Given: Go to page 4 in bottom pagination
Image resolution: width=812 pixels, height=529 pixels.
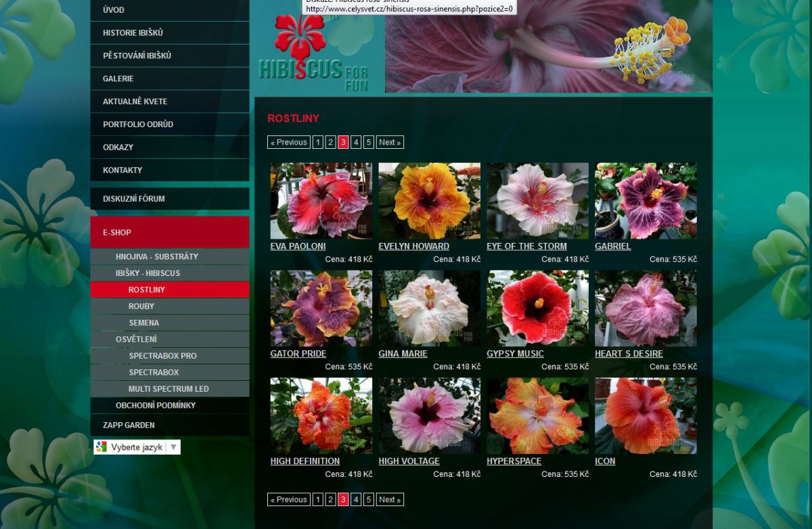Looking at the screenshot, I should click(x=356, y=499).
